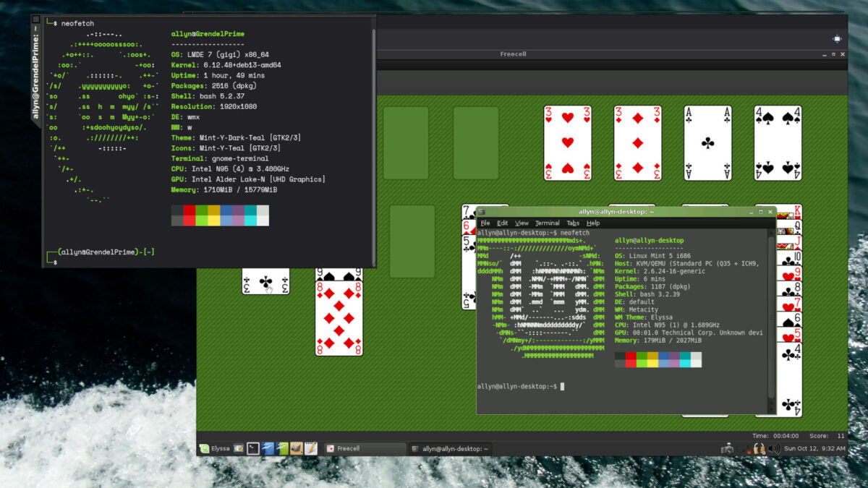
Task: Open the Elyssa start menu
Action: pos(215,448)
